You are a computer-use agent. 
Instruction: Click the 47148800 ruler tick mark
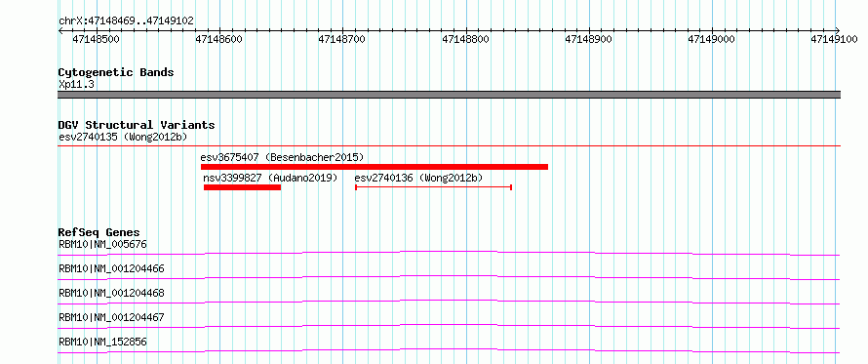click(x=466, y=31)
